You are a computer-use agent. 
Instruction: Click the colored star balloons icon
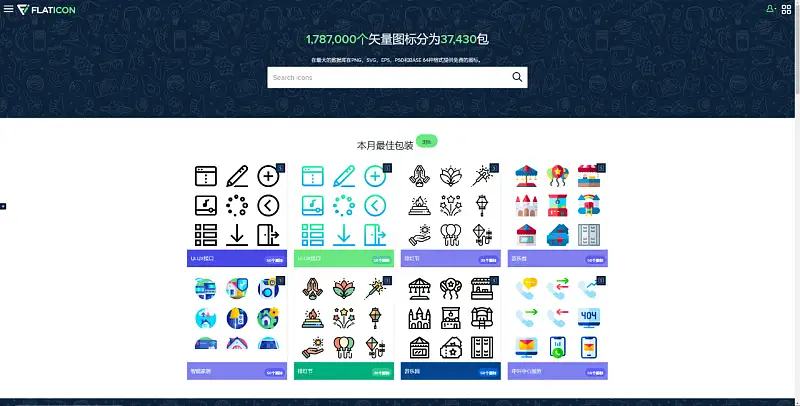tap(558, 176)
